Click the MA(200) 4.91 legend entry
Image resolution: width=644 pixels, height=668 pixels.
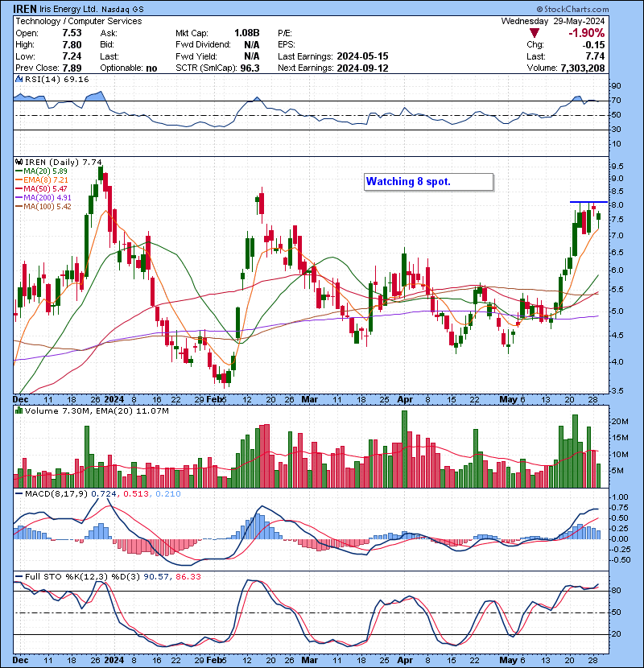tap(47, 198)
